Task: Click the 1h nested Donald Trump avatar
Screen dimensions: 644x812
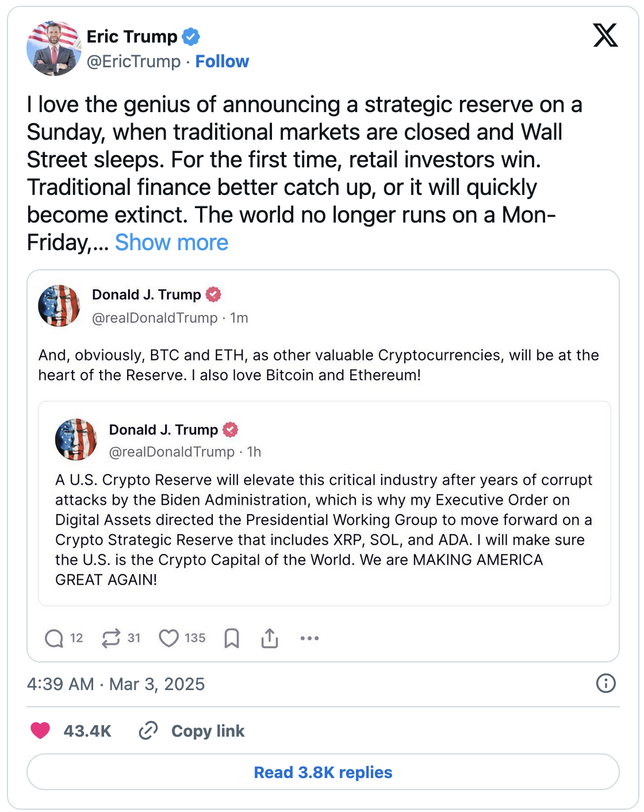Action: tap(76, 440)
